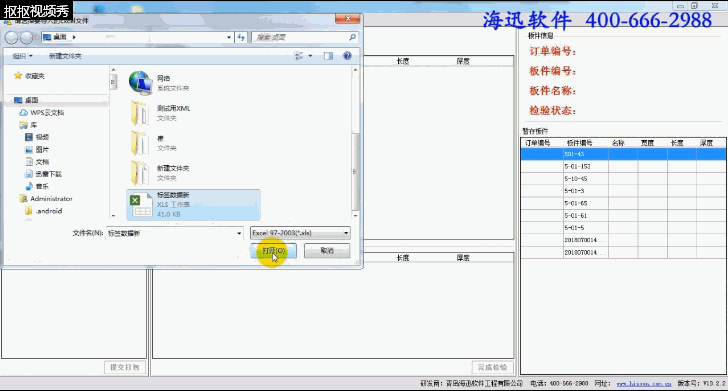Image resolution: width=728 pixels, height=391 pixels.
Task: Change the file view layout icon
Action: 299,56
